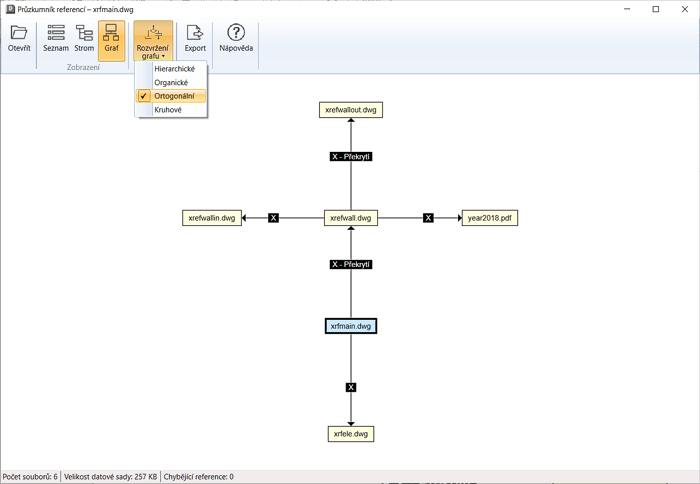Maximize the Průzkumník referencí window
The width and height of the screenshot is (700, 484).
[656, 9]
